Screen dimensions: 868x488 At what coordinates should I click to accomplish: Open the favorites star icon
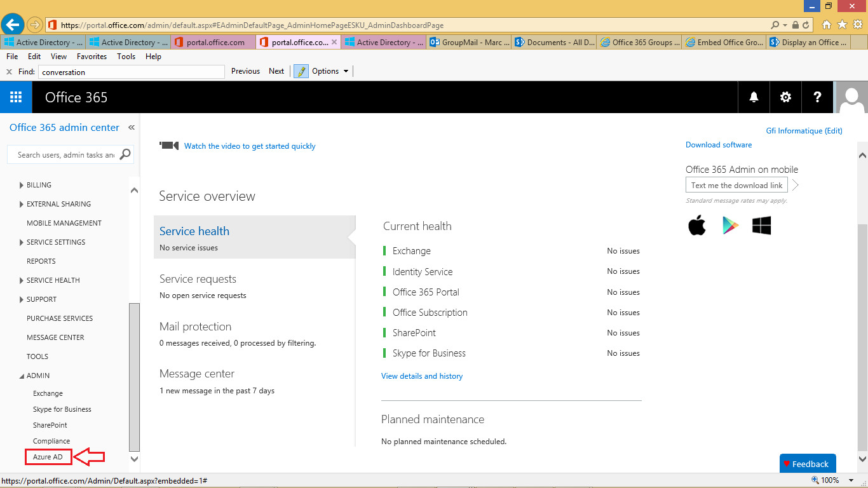pos(842,25)
